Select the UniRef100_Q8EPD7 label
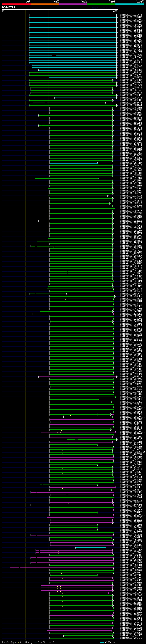Viewport: 146px width, 644px height. tap(131, 419)
